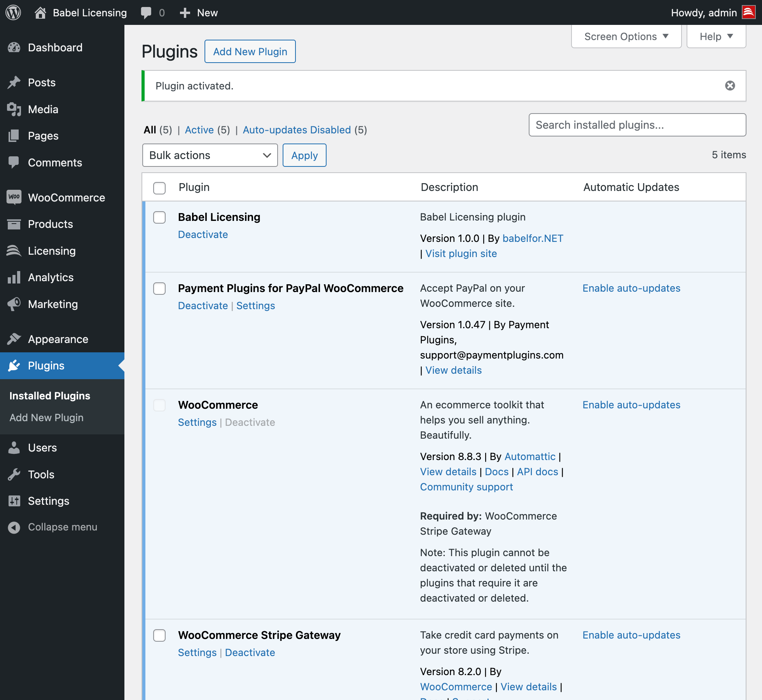Expand the Help dropdown tab
Screen dimensions: 762x700
point(716,37)
